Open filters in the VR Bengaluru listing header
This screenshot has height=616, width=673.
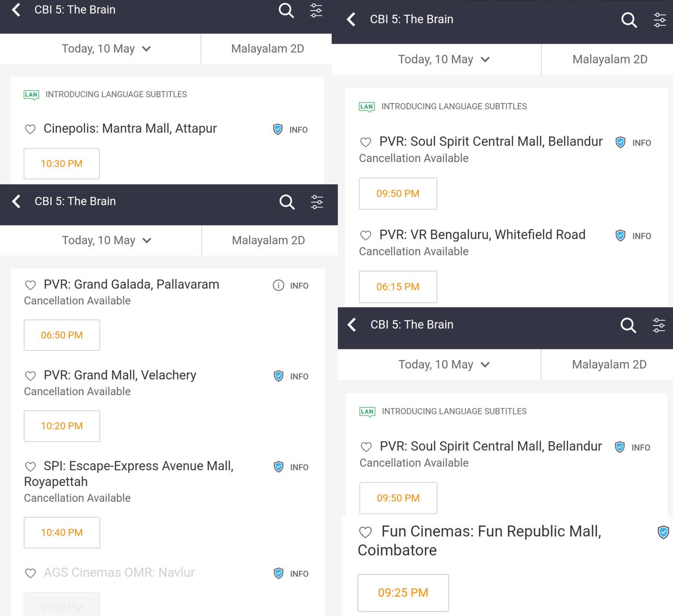tap(660, 20)
